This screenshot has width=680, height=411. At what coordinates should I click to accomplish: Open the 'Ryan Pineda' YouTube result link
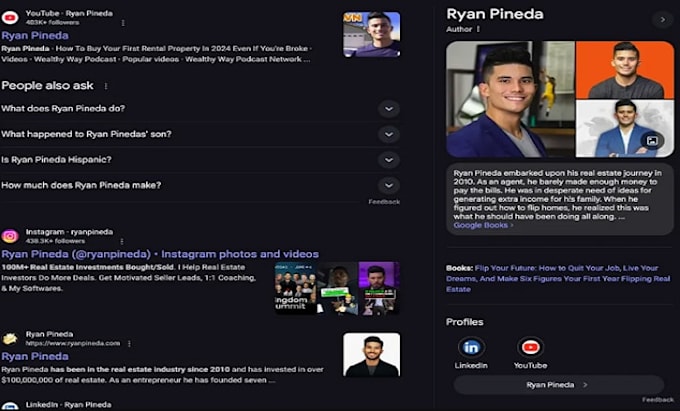35,36
